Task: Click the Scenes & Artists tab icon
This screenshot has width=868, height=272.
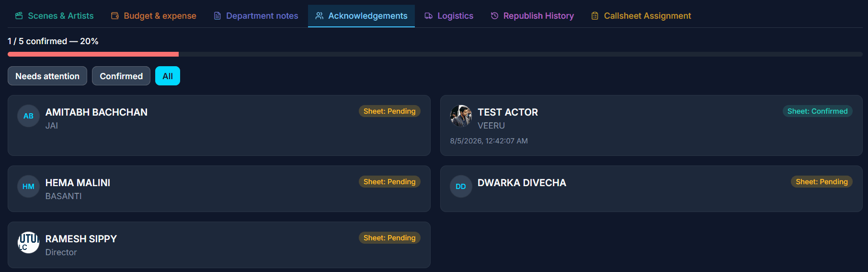Action: [19, 16]
